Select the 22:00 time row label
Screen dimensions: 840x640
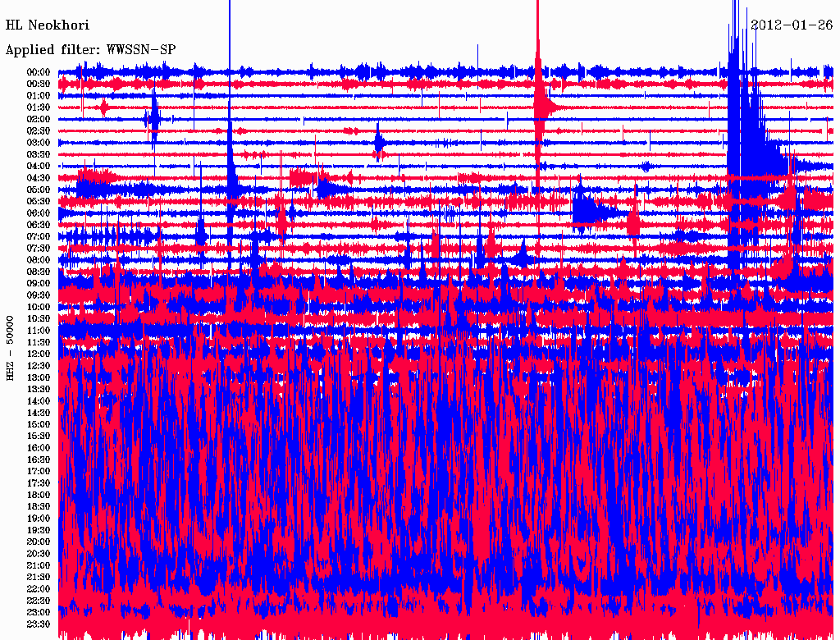pos(39,588)
